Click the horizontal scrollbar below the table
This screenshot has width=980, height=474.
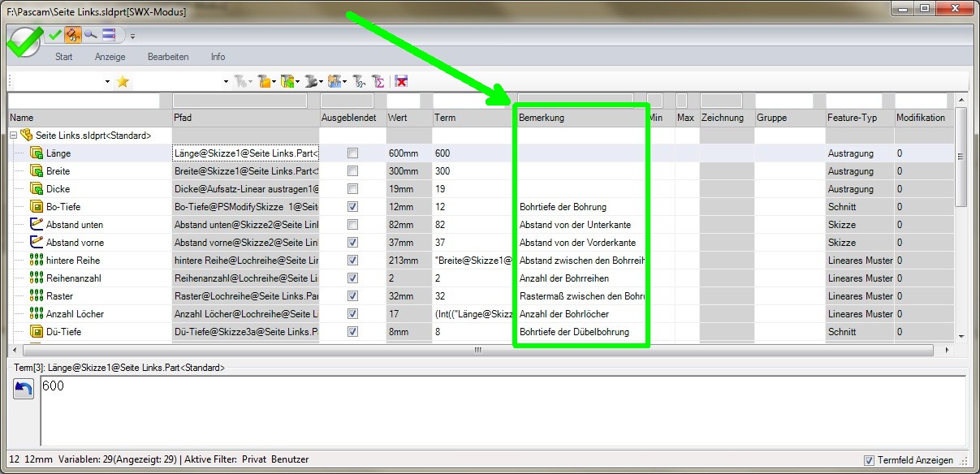pos(477,351)
